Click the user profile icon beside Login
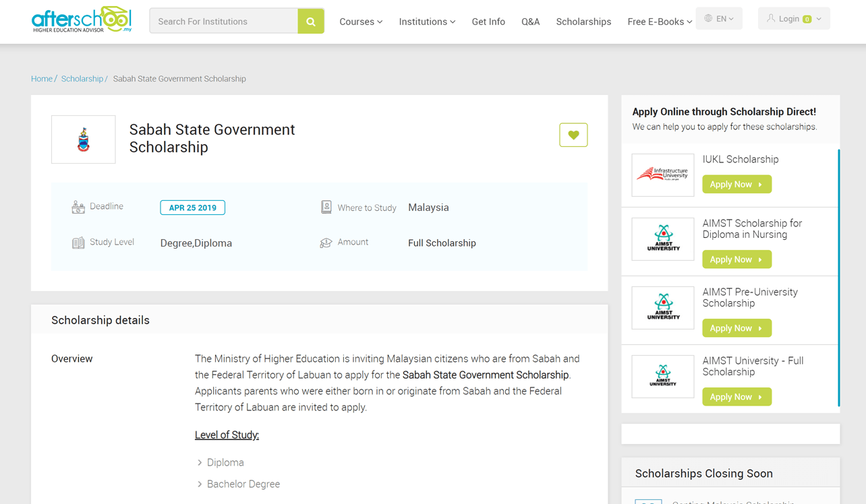 coord(771,19)
